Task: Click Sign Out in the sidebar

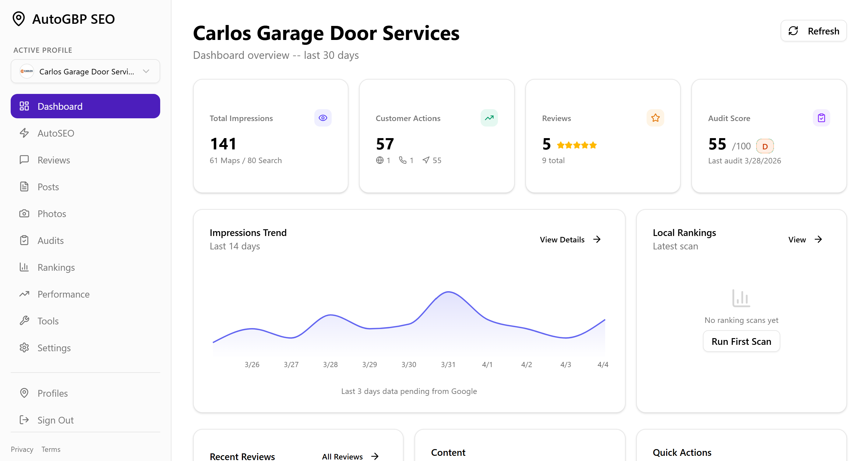Action: 55,420
